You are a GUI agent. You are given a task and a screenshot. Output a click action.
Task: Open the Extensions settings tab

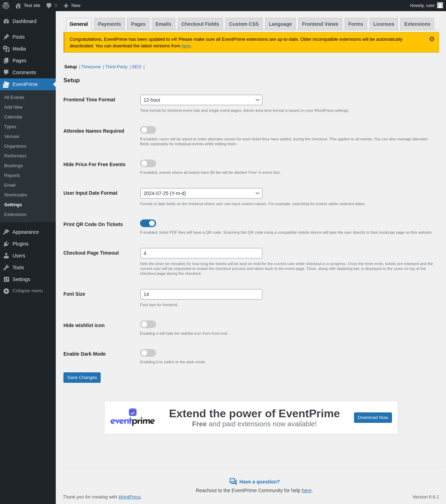point(417,24)
